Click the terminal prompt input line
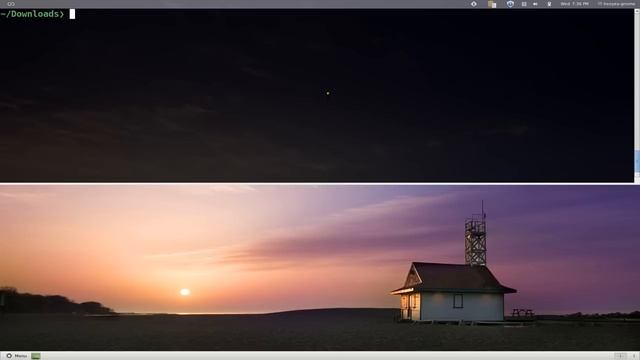 tap(317, 14)
